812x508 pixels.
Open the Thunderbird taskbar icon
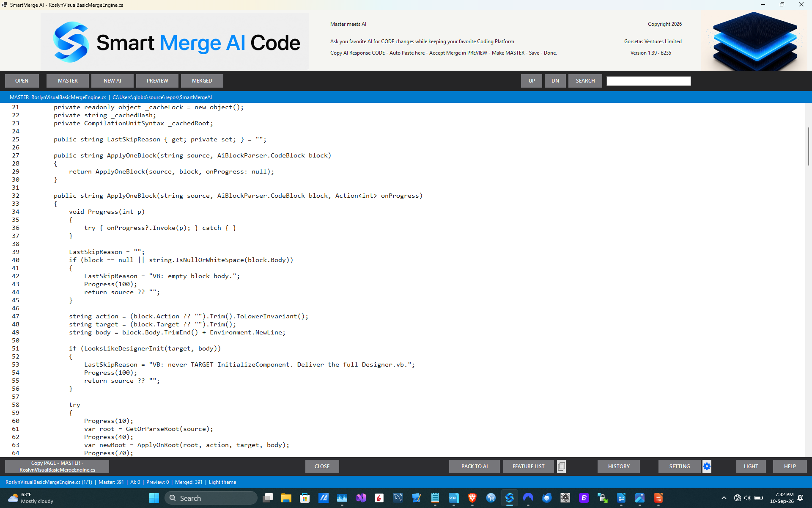pos(547,498)
